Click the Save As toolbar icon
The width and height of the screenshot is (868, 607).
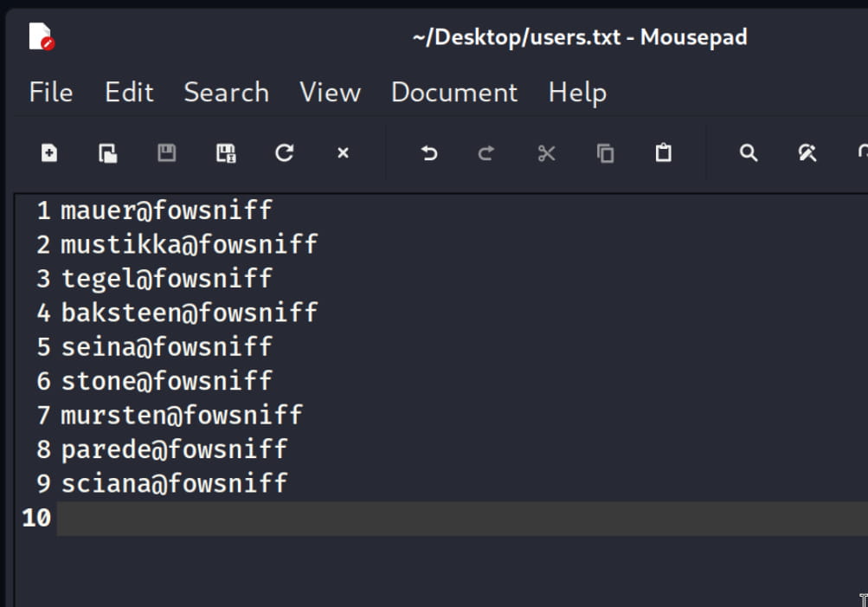(x=226, y=153)
